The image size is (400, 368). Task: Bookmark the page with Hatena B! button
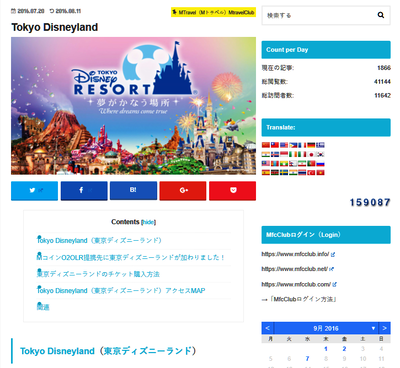(x=133, y=191)
